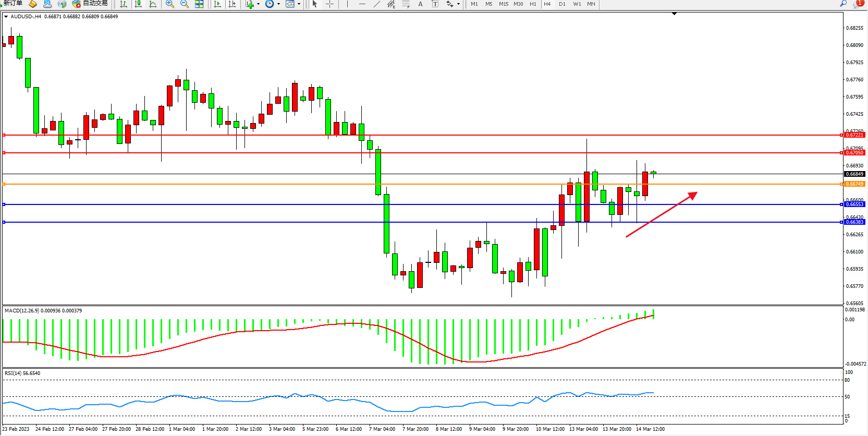Viewport: 868px width, 436px height.
Task: Switch to the M15 timeframe
Action: click(503, 4)
